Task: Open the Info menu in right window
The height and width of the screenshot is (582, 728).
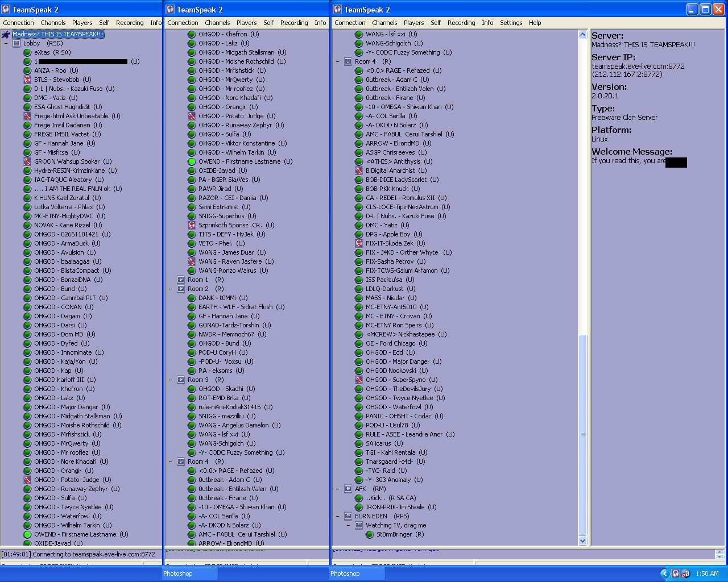Action: coord(488,23)
